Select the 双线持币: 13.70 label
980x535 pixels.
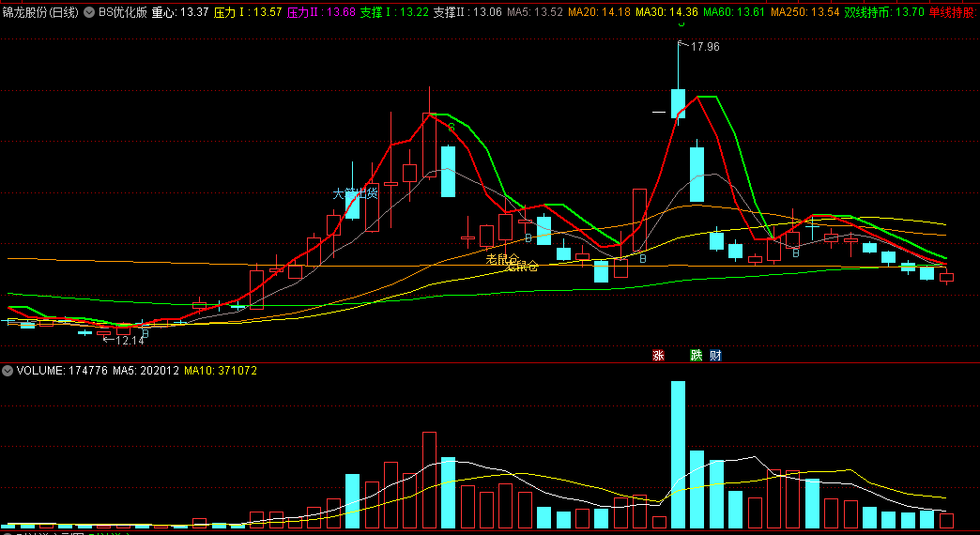(x=883, y=12)
